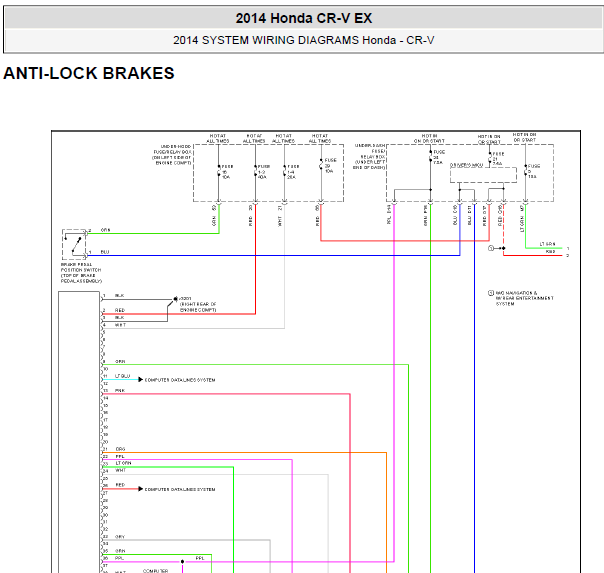
Task: Click the G301 ground splice dot
Action: pyautogui.click(x=175, y=299)
